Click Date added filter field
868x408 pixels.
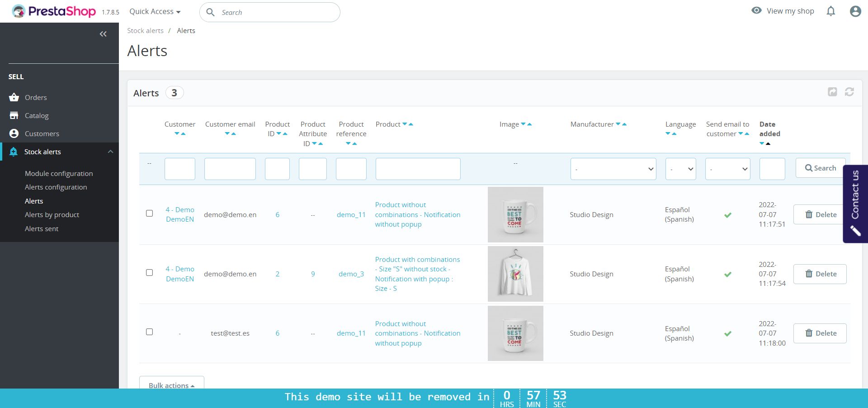coord(772,169)
